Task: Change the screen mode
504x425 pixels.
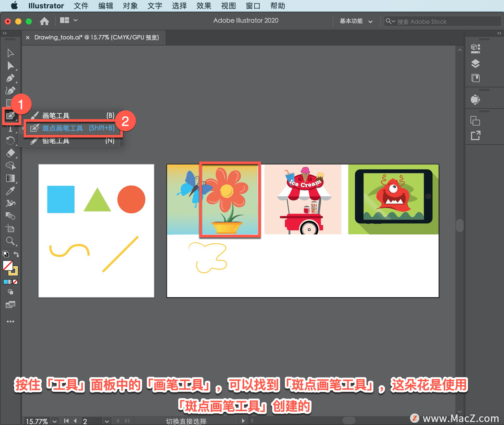Action: 10,305
